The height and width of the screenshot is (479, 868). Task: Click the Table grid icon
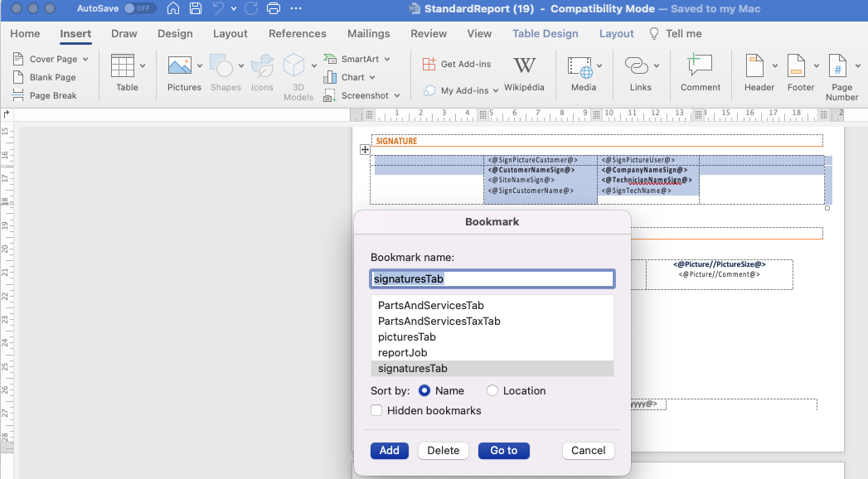pos(123,65)
